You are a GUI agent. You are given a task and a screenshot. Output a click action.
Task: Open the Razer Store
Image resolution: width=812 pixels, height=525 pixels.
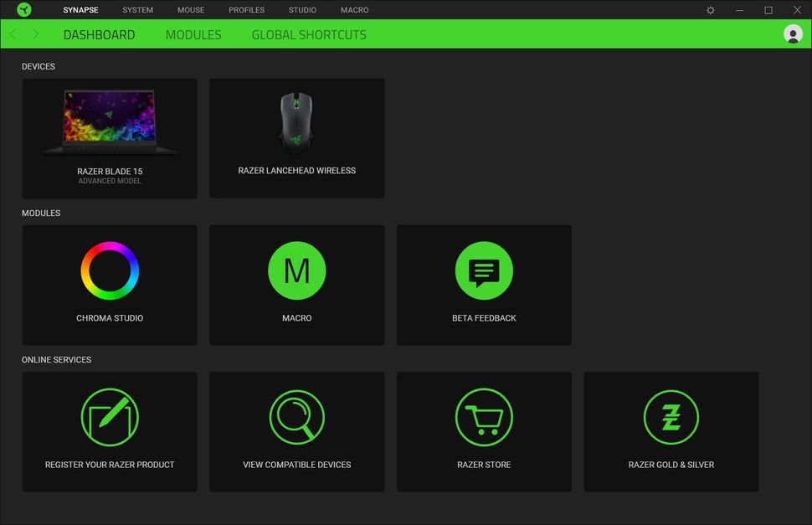point(484,431)
